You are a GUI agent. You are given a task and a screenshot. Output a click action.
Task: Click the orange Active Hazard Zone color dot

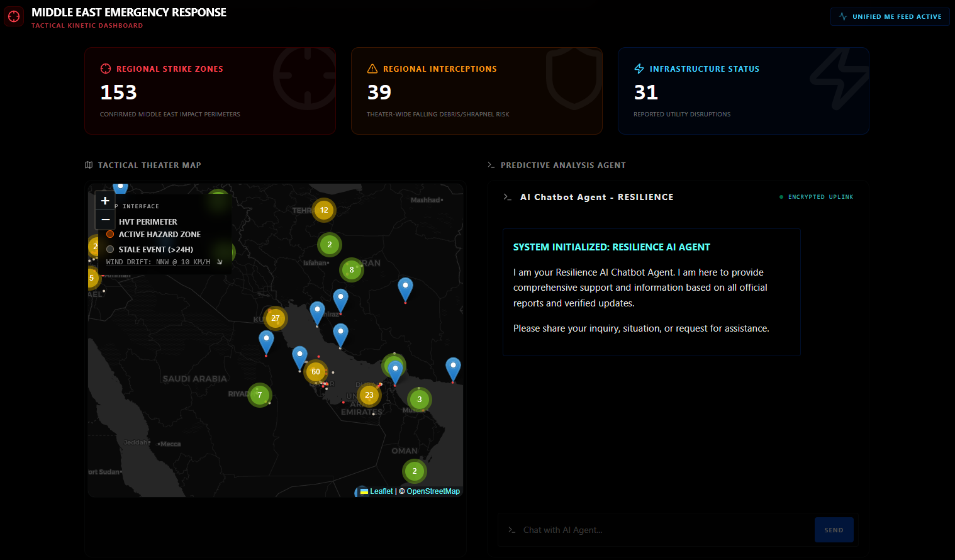coord(110,234)
